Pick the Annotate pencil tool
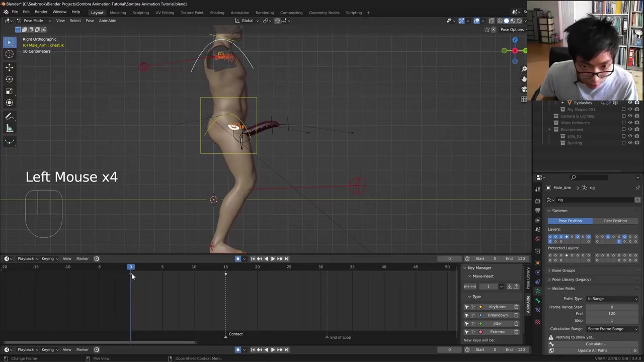Screen dimensions: 644x362 click(9, 116)
